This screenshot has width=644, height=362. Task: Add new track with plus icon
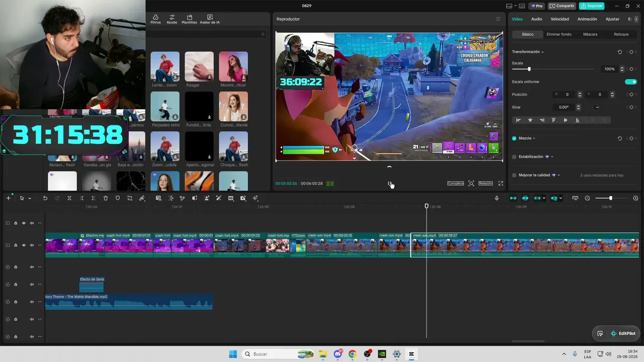point(8,198)
